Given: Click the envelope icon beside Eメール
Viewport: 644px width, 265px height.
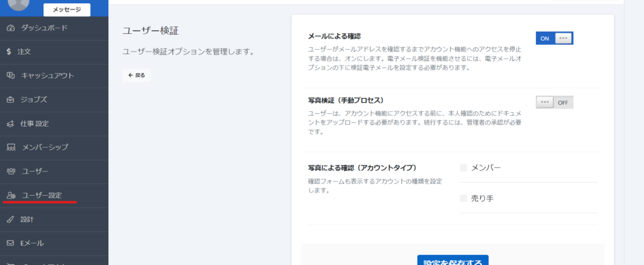Looking at the screenshot, I should (x=10, y=243).
